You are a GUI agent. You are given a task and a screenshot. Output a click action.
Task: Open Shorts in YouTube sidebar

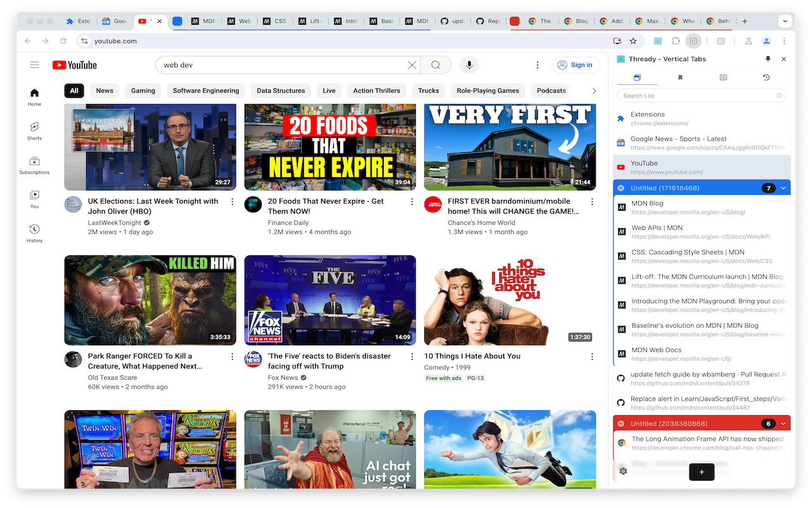point(34,131)
